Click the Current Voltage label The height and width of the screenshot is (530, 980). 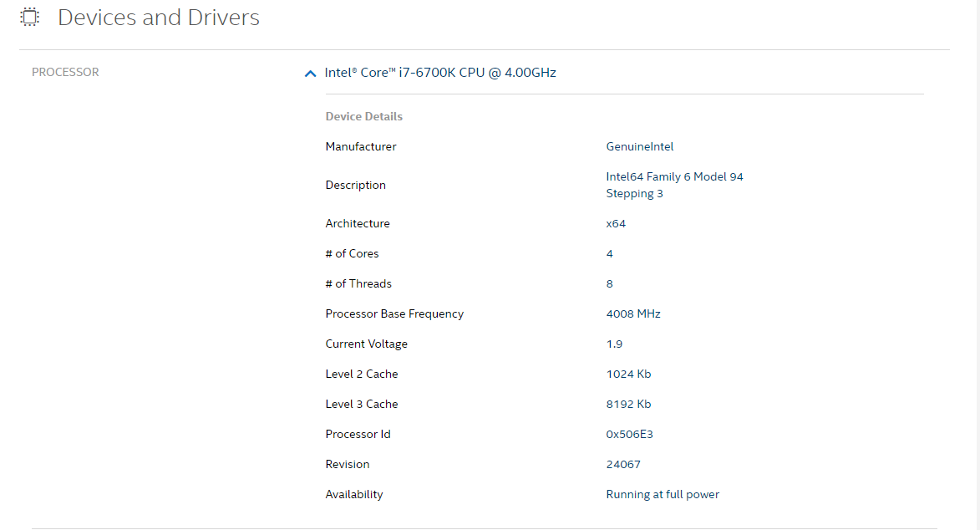pos(366,344)
